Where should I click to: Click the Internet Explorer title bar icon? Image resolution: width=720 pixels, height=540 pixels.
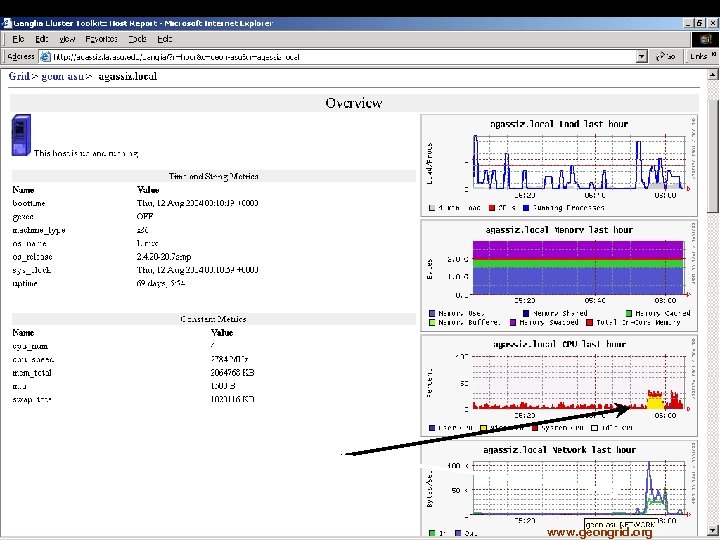6,23
